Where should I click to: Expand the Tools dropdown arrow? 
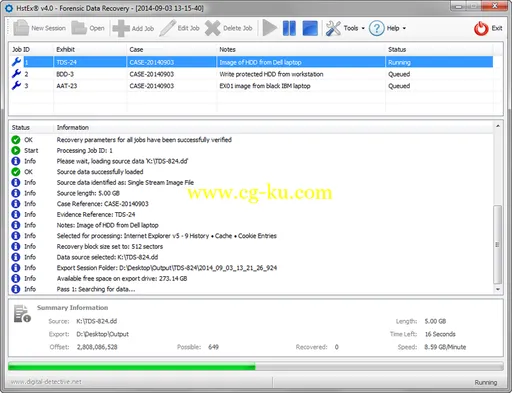point(363,28)
